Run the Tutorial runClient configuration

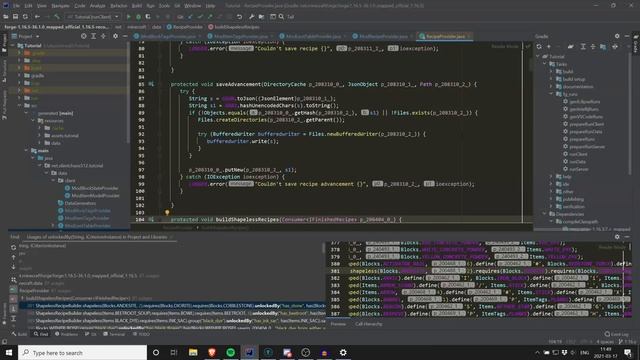click(x=129, y=17)
